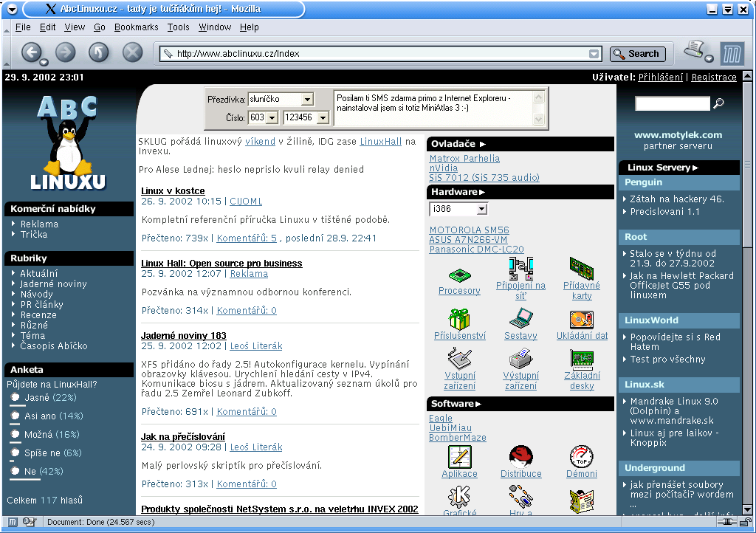The image size is (756, 533).
Task: Open the Tools menu
Action: coord(179,27)
